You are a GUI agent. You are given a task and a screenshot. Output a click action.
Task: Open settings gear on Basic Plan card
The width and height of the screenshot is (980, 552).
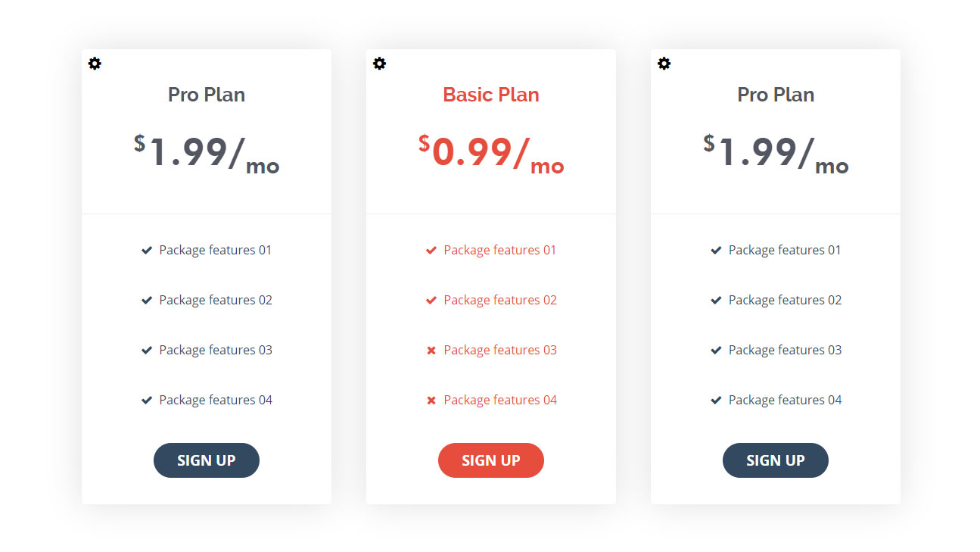point(379,64)
